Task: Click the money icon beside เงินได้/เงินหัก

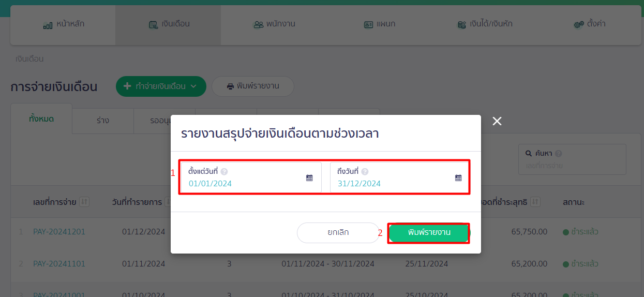Action: coord(462,24)
